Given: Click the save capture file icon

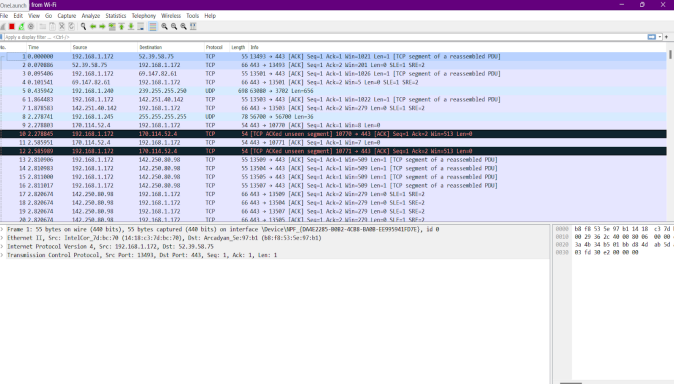Looking at the screenshot, I should coord(52,27).
